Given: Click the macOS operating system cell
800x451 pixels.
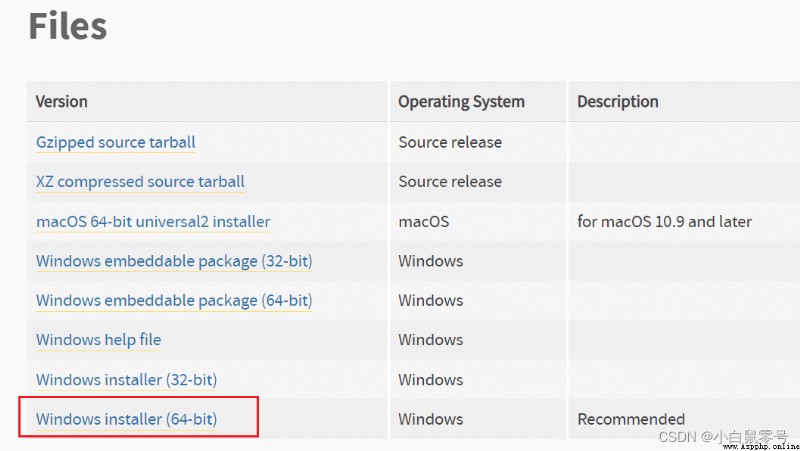Looking at the screenshot, I should [x=423, y=221].
